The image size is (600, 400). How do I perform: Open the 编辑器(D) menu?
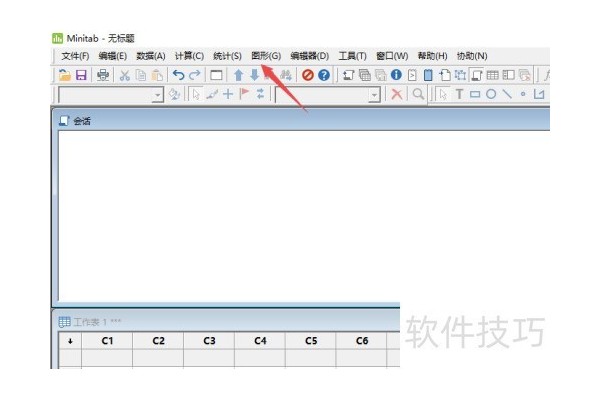pos(310,56)
